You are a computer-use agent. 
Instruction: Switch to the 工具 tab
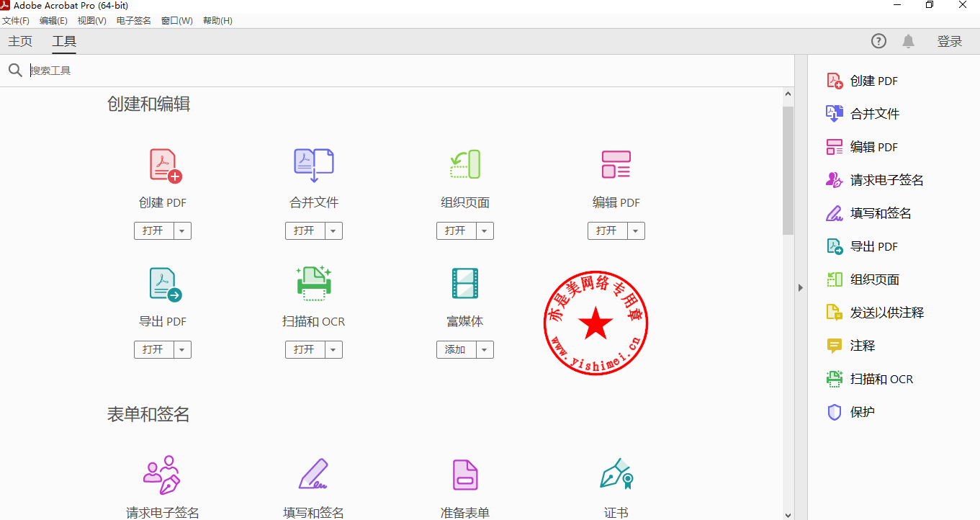tap(64, 41)
